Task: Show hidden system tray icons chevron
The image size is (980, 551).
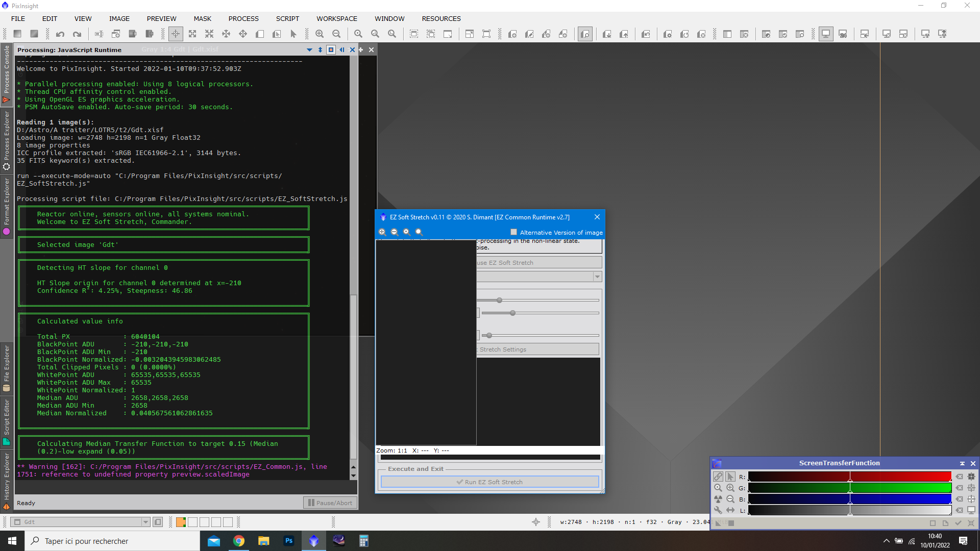Action: click(886, 541)
